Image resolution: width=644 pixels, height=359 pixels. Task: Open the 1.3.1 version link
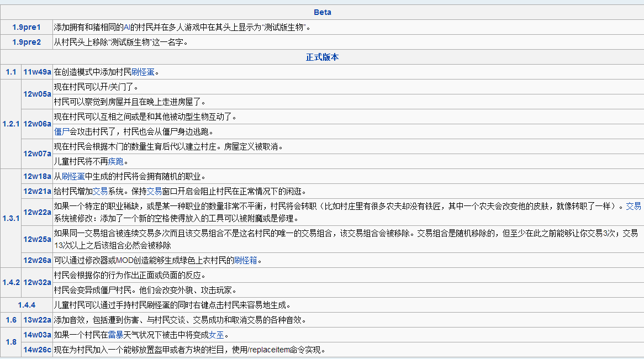pos(10,218)
